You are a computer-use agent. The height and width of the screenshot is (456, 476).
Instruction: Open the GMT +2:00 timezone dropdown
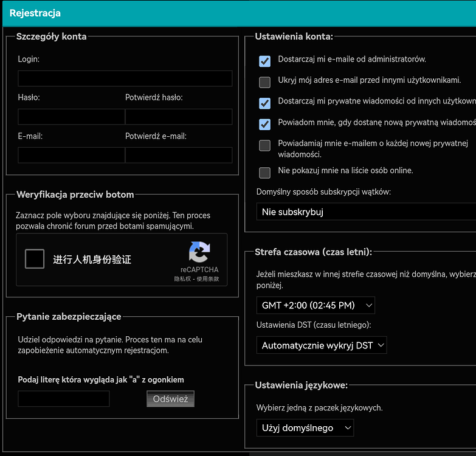point(316,305)
